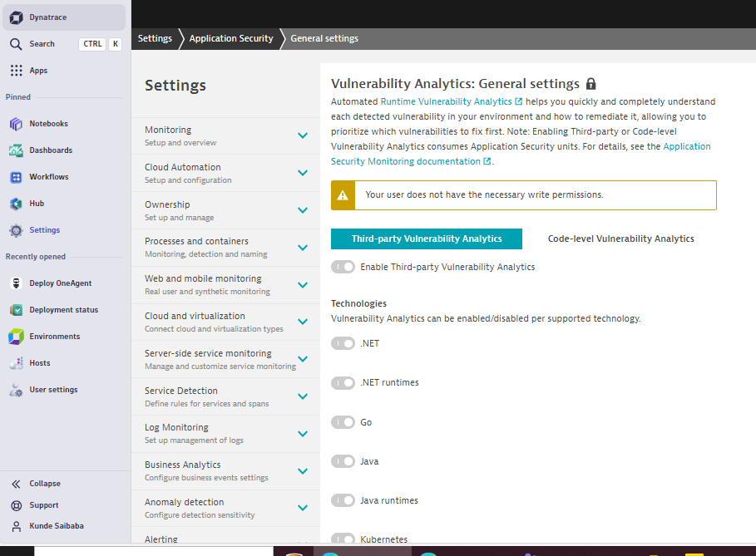Click the Search label in sidebar
The image size is (756, 556).
42,44
